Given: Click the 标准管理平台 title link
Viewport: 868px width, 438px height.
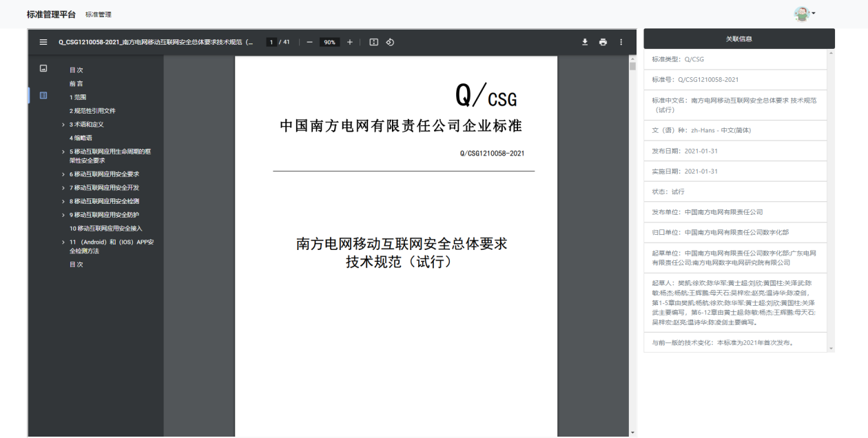Looking at the screenshot, I should 51,14.
